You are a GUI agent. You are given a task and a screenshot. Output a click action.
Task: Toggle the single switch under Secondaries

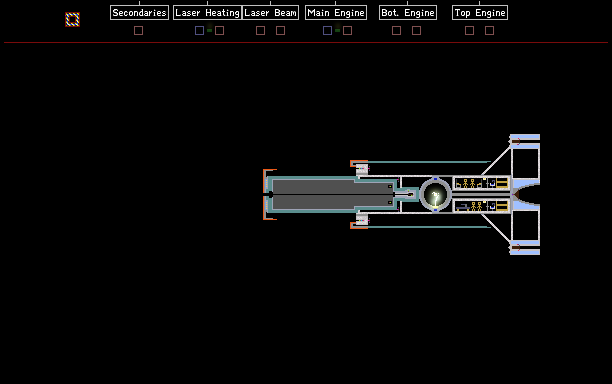139,30
